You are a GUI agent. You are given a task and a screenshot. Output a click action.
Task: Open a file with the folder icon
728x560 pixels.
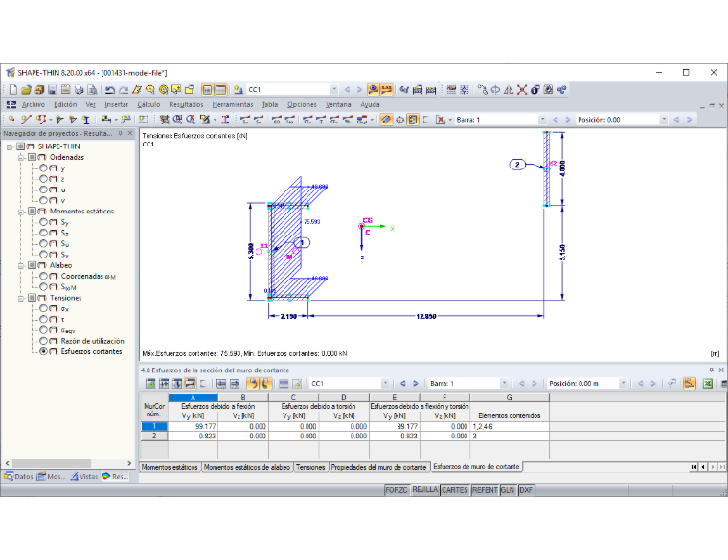(26, 90)
